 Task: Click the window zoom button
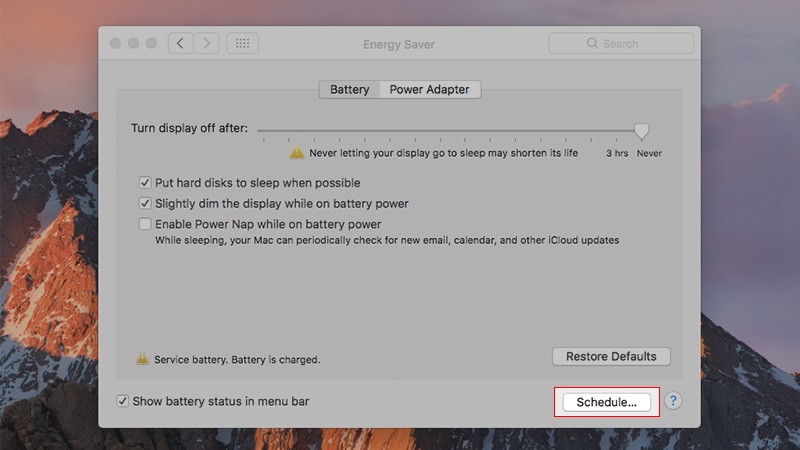coord(151,43)
